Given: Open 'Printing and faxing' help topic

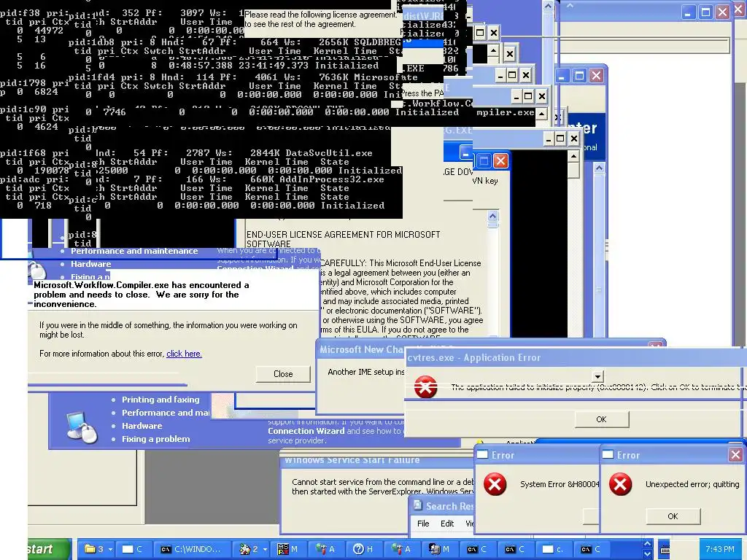Looking at the screenshot, I should tap(160, 400).
